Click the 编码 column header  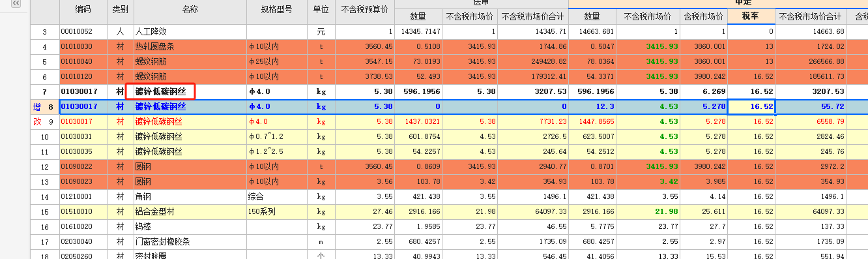coord(83,10)
